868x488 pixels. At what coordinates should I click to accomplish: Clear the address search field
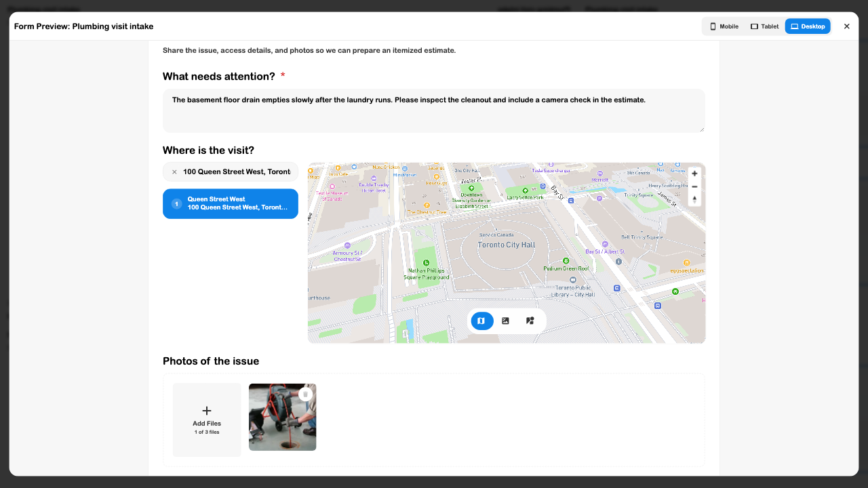coord(174,172)
